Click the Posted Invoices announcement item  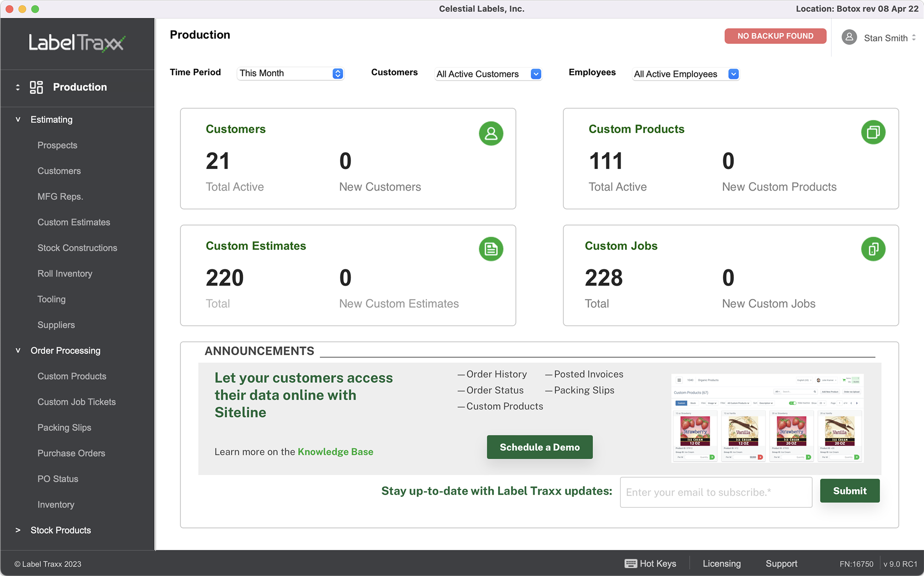(584, 374)
